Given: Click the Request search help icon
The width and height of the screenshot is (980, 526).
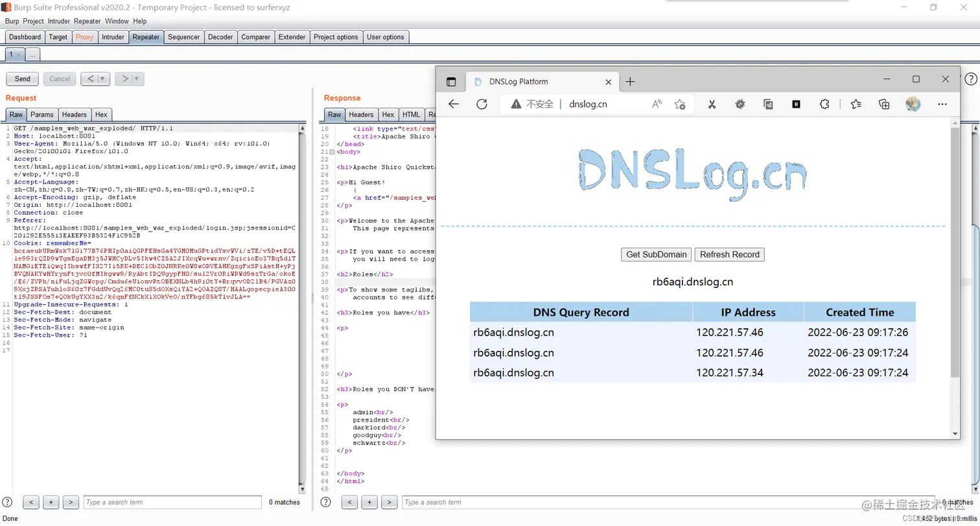Looking at the screenshot, I should point(8,502).
